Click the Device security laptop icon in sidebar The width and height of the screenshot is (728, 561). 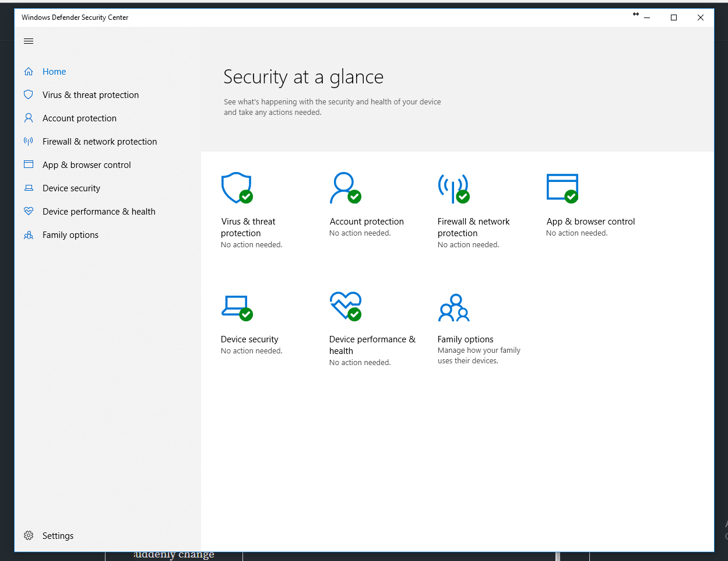[29, 188]
